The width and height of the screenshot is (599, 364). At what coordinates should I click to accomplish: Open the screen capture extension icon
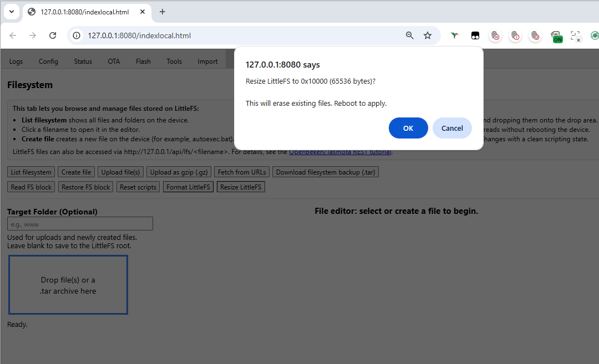tap(576, 36)
